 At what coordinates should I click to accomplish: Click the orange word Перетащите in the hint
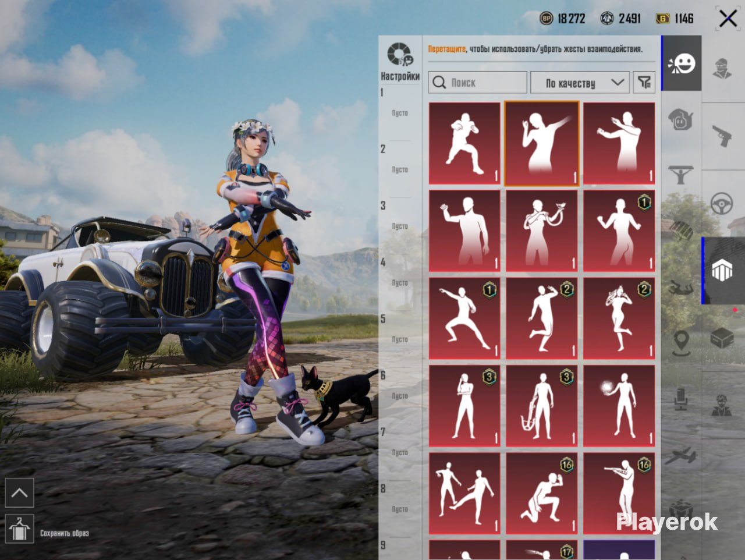pyautogui.click(x=447, y=49)
